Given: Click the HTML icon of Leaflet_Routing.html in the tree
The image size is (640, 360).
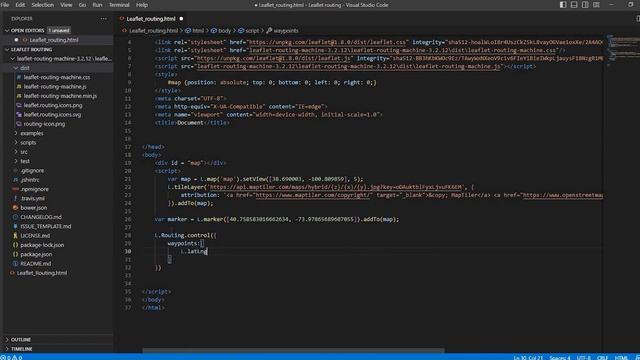Looking at the screenshot, I should [12, 273].
